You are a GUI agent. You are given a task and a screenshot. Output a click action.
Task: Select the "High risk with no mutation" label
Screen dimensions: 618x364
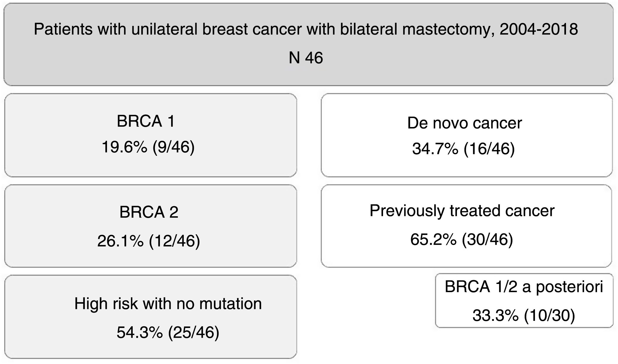pyautogui.click(x=168, y=304)
